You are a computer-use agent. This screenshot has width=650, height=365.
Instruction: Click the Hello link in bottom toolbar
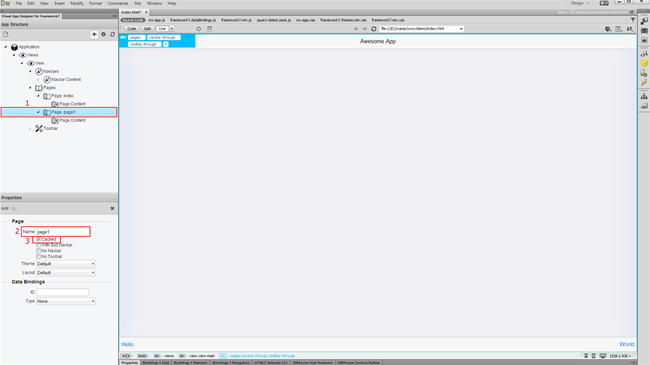point(127,344)
